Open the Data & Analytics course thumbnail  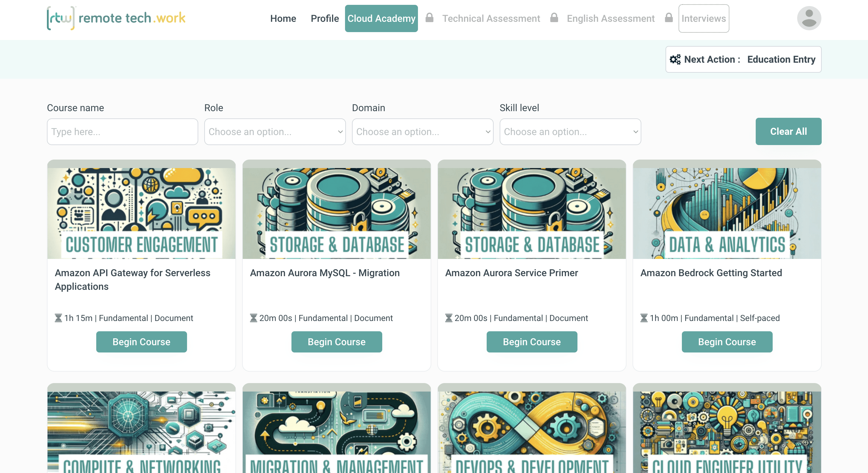tap(726, 213)
